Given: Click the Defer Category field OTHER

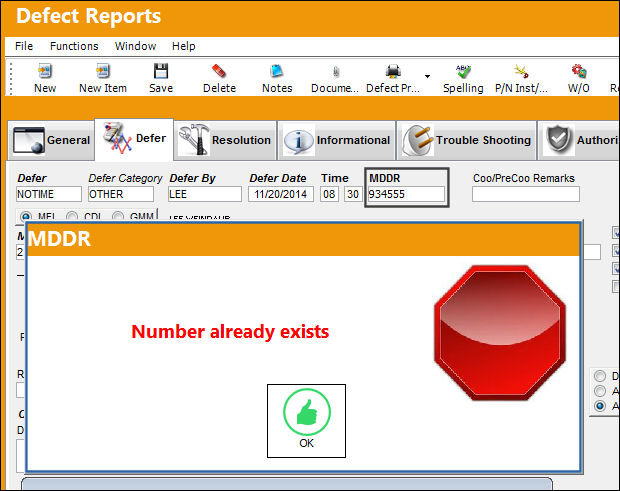Looking at the screenshot, I should (x=121, y=194).
